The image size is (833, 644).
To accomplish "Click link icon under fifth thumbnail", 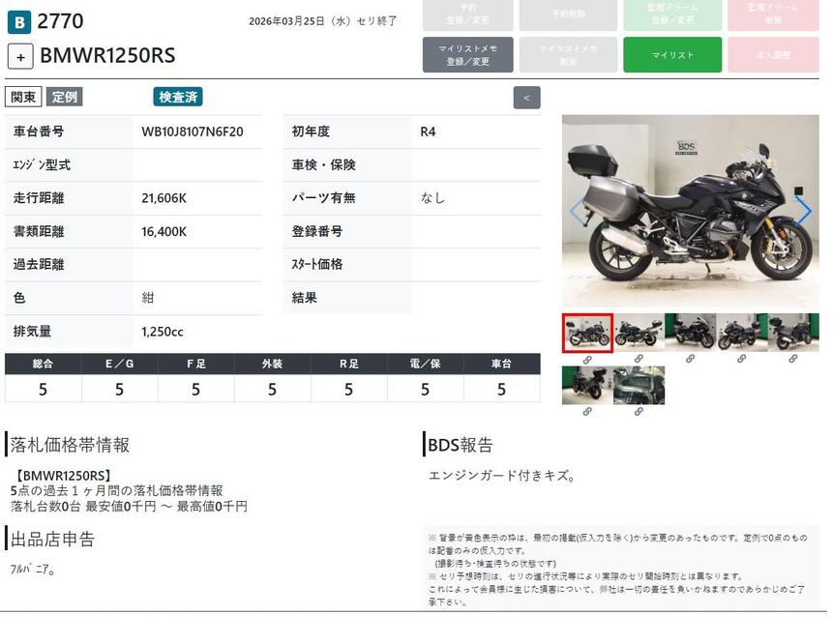I will [x=792, y=359].
